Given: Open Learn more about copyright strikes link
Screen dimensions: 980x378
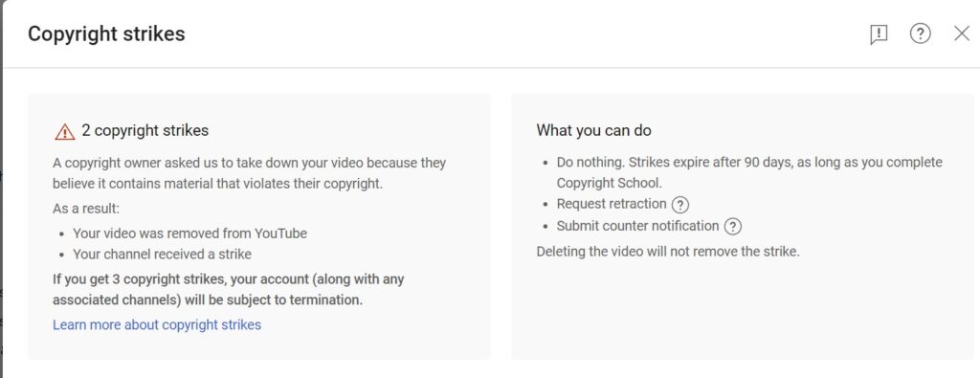Looking at the screenshot, I should pyautogui.click(x=157, y=325).
